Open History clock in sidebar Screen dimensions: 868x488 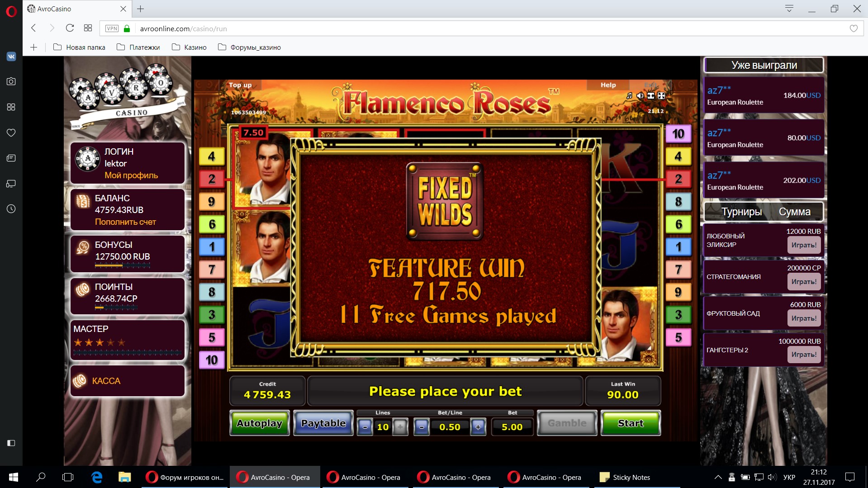tap(11, 209)
